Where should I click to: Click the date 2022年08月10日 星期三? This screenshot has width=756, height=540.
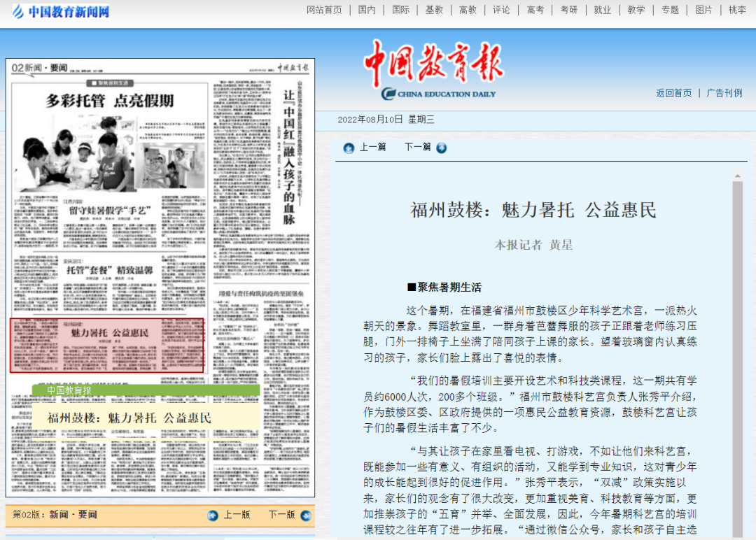pos(386,120)
